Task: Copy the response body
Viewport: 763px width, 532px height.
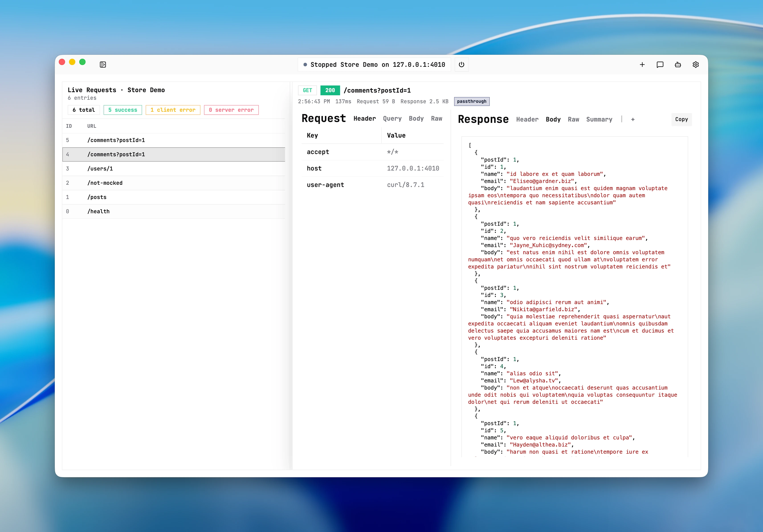Action: [681, 119]
